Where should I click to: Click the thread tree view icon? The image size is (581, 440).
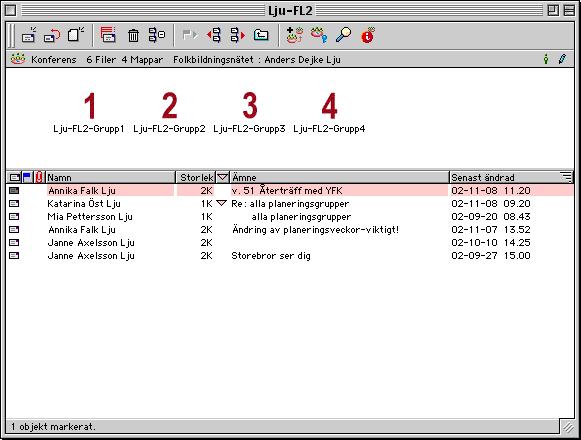(157, 35)
